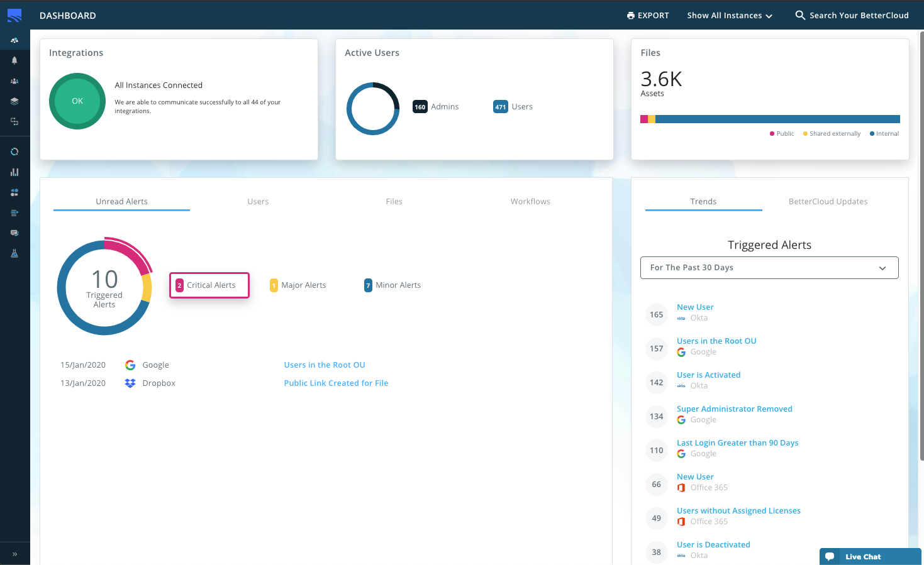924x565 pixels.
Task: Open the chat feedback icon in sidebar
Action: [14, 233]
